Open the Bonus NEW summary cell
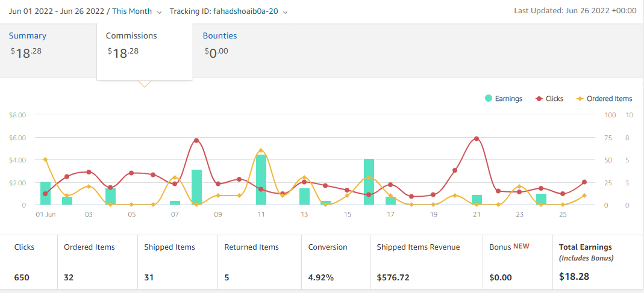This screenshot has height=293, width=644. pos(518,262)
